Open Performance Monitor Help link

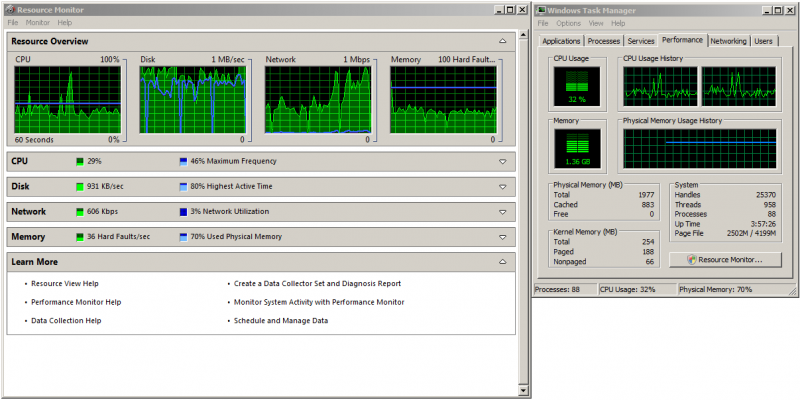click(76, 302)
